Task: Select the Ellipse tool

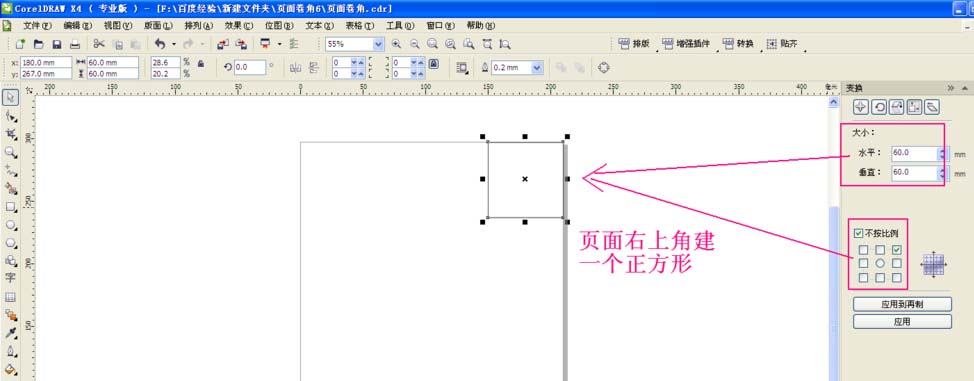Action: pos(11,224)
